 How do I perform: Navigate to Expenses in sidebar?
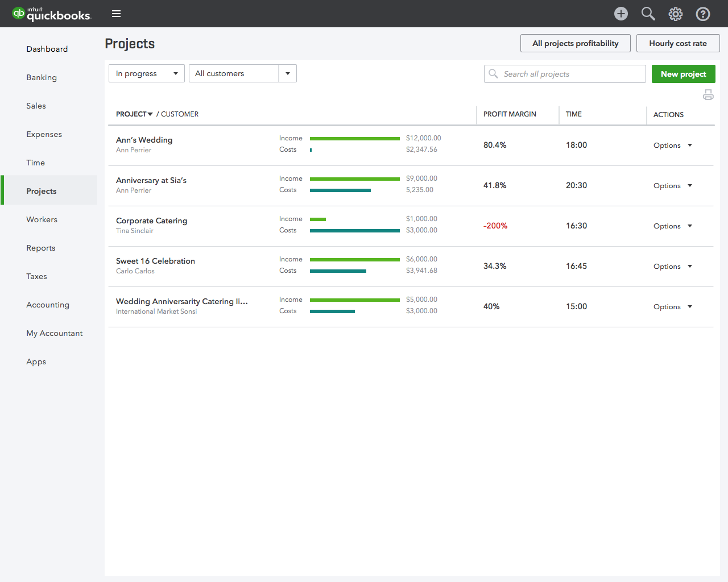(44, 134)
